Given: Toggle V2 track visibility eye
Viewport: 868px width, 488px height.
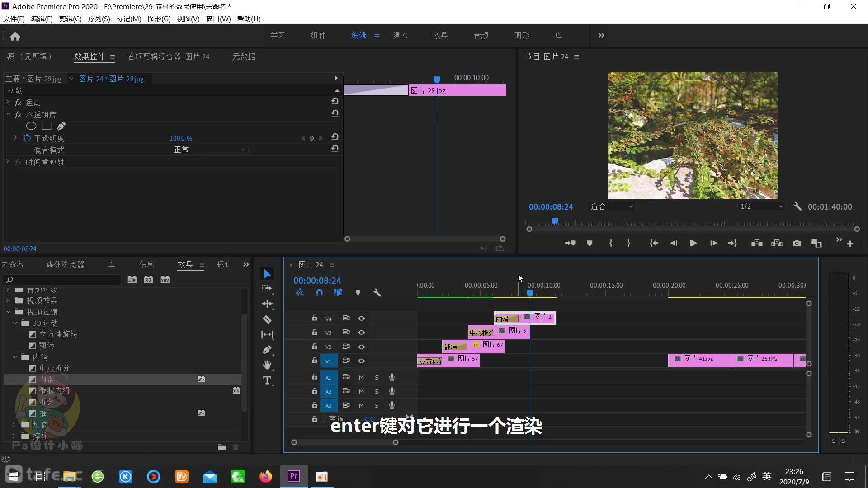Looking at the screenshot, I should (x=361, y=347).
